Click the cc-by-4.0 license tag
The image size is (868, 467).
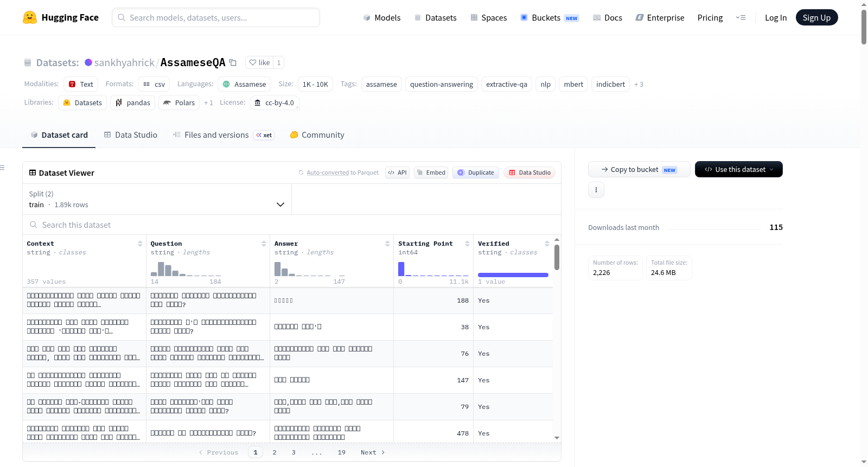pyautogui.click(x=275, y=103)
